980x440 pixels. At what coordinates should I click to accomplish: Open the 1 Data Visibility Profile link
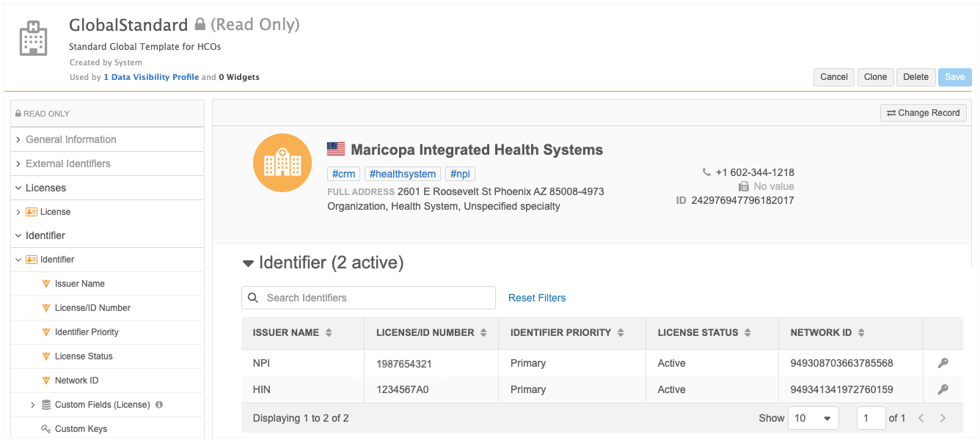point(151,77)
